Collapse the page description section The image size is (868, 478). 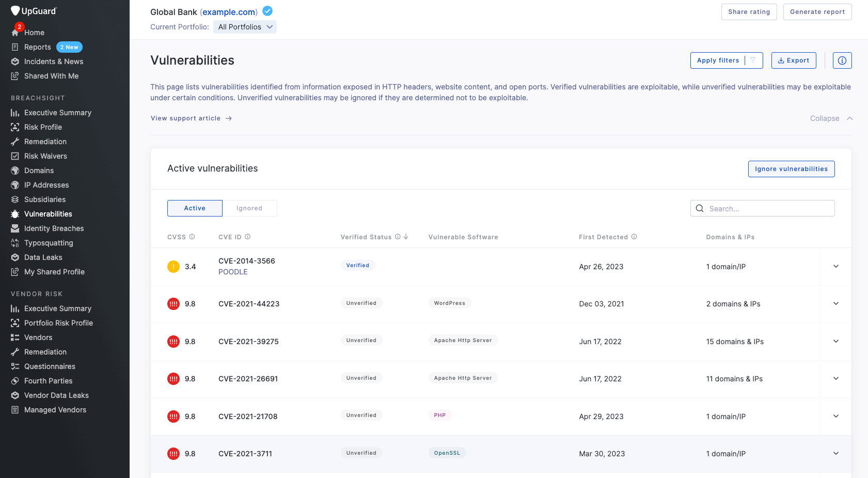[831, 118]
